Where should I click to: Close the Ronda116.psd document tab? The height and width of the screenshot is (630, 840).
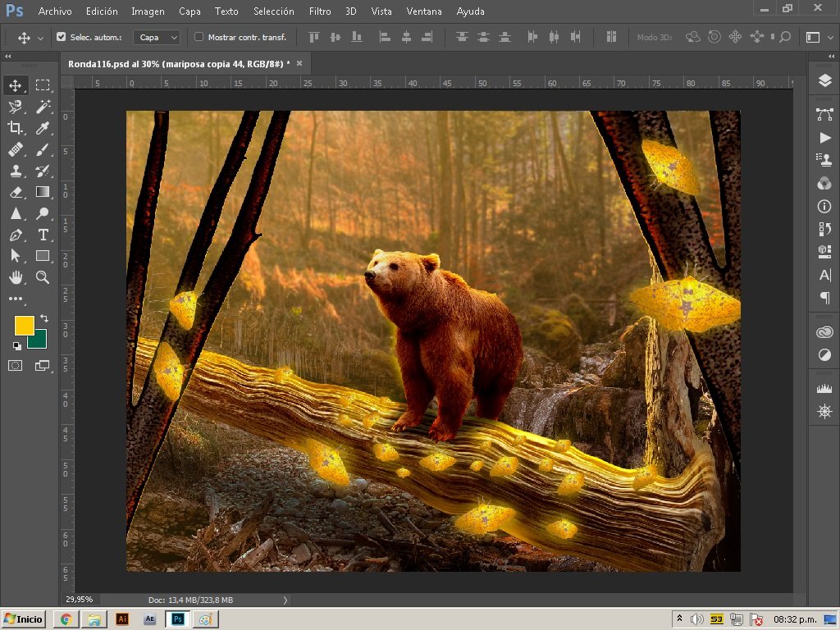(299, 63)
